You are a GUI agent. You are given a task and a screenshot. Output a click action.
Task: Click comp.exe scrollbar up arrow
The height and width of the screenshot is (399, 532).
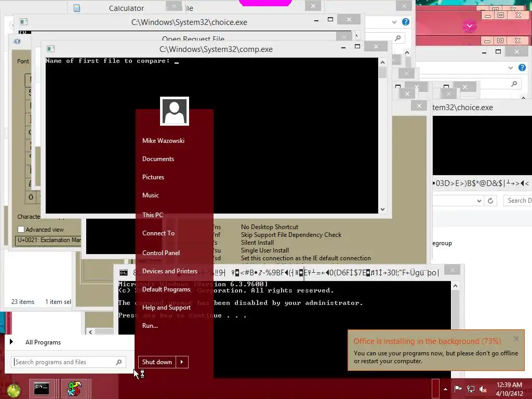tap(382, 62)
